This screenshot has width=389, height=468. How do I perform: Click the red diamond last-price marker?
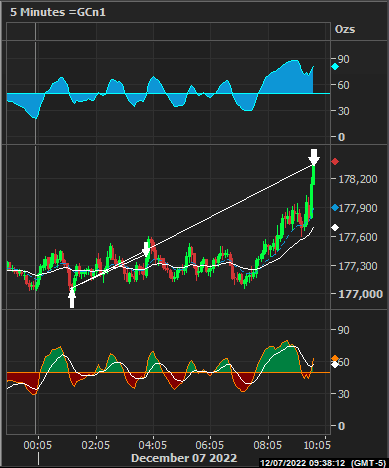point(335,162)
